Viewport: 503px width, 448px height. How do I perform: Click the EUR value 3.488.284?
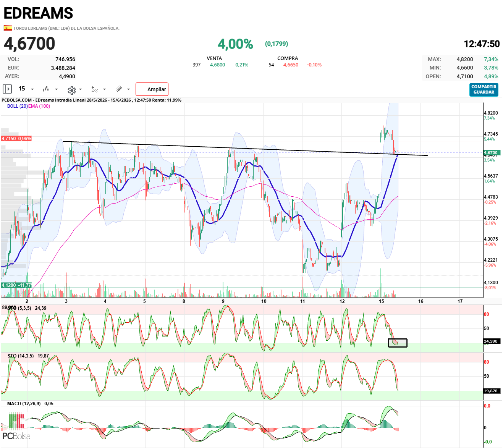pyautogui.click(x=63, y=68)
